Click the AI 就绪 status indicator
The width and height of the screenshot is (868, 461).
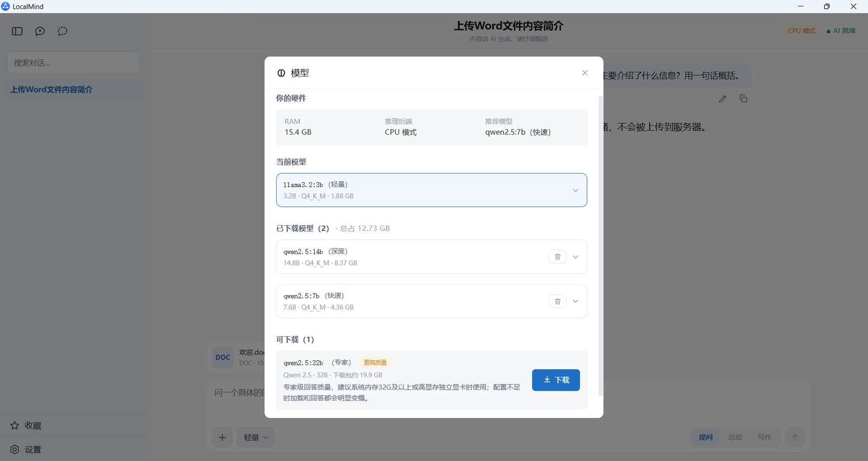tap(841, 31)
